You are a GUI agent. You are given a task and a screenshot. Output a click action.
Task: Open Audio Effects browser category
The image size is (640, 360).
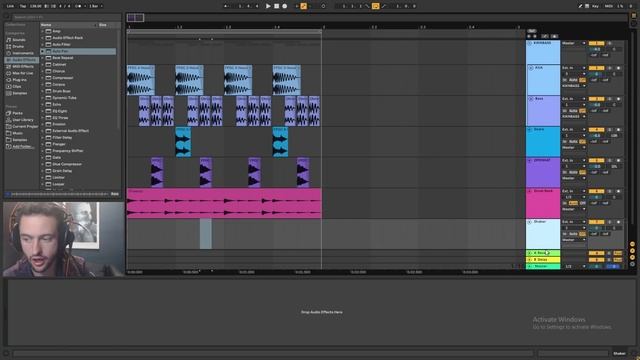tap(21, 60)
